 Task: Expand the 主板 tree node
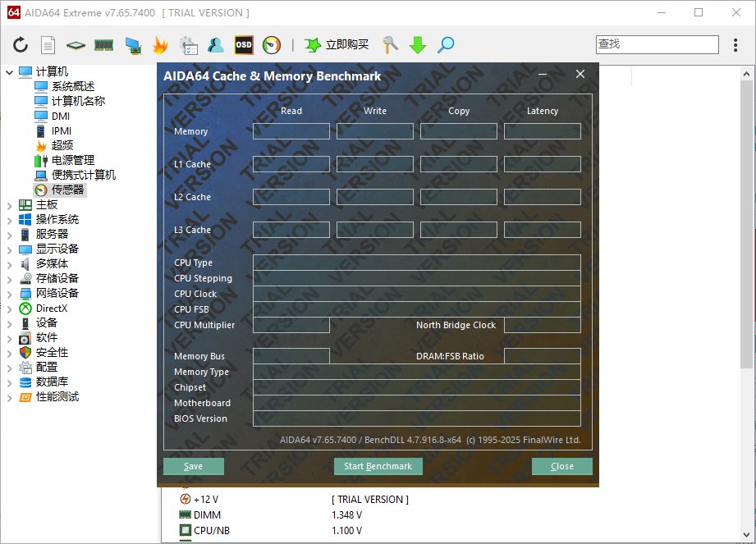point(9,205)
